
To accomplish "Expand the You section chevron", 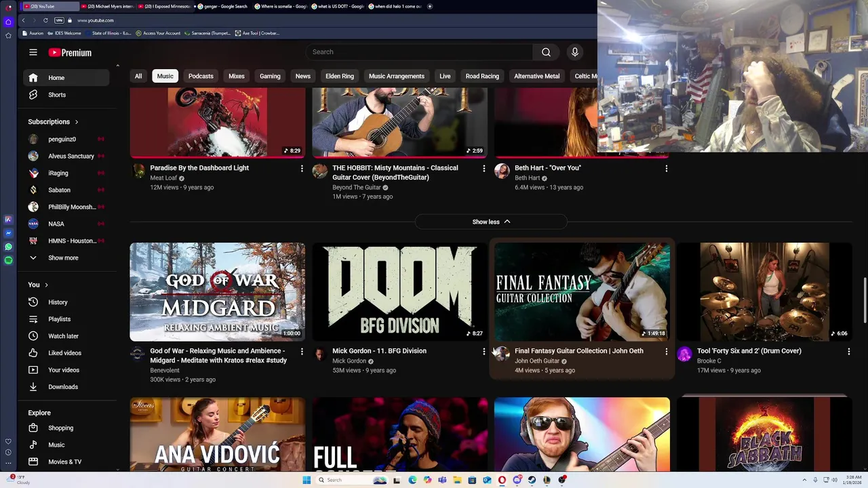I will pyautogui.click(x=46, y=285).
